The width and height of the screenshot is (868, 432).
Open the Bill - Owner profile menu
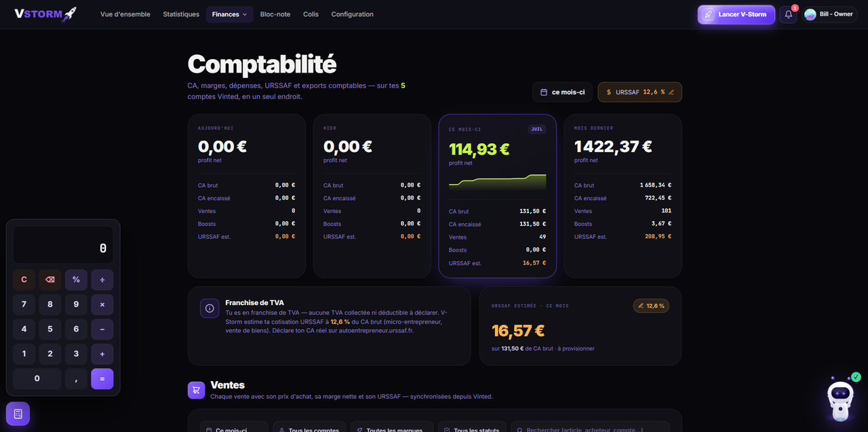[x=829, y=14]
